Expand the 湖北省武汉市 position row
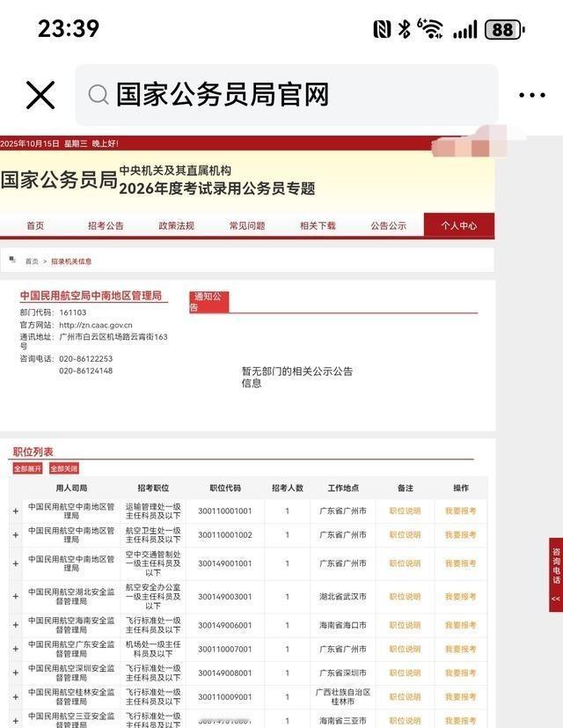The height and width of the screenshot is (728, 563). pos(16,597)
